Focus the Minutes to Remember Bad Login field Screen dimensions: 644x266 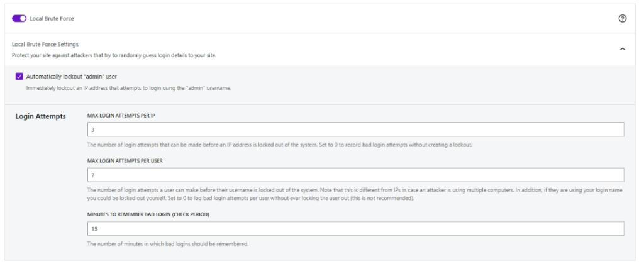(356, 229)
